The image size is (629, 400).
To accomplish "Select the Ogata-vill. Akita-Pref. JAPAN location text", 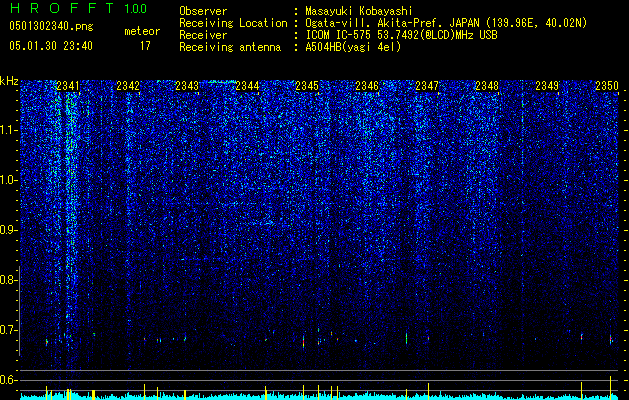I will pos(445,23).
